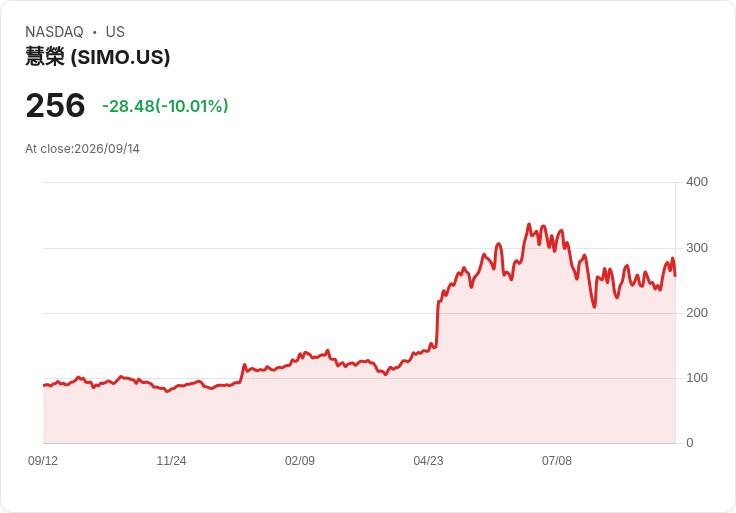Image resolution: width=736 pixels, height=513 pixels.
Task: Click the 400 y-axis label
Action: 697,182
